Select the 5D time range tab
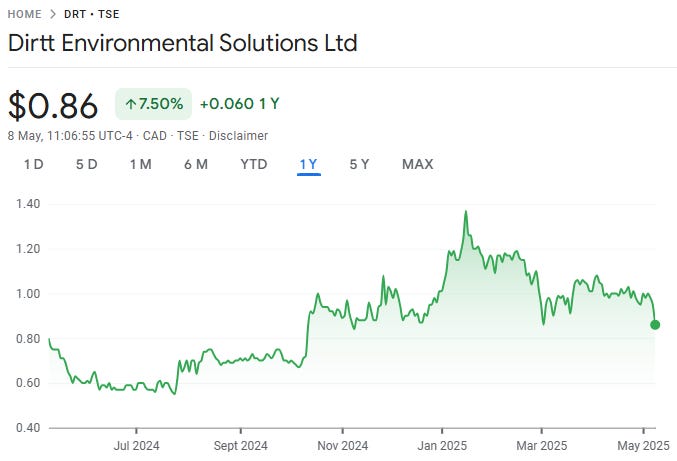This screenshot has height=461, width=677. (x=87, y=164)
